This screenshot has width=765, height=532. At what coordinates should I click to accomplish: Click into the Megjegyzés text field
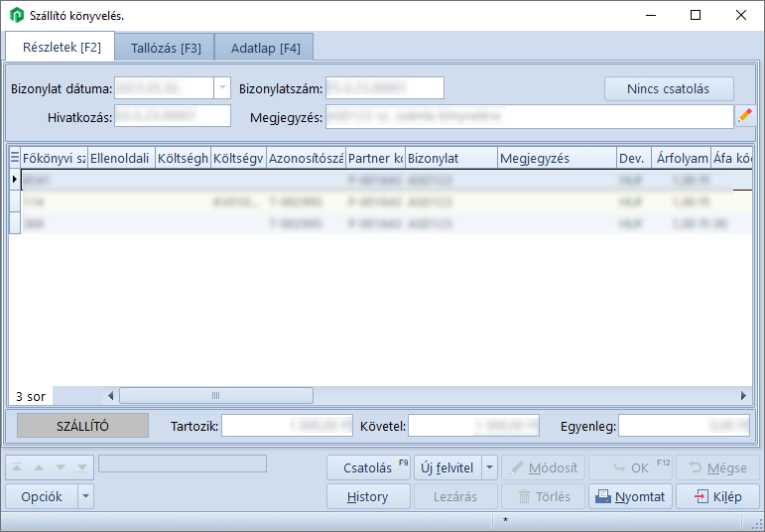(529, 116)
